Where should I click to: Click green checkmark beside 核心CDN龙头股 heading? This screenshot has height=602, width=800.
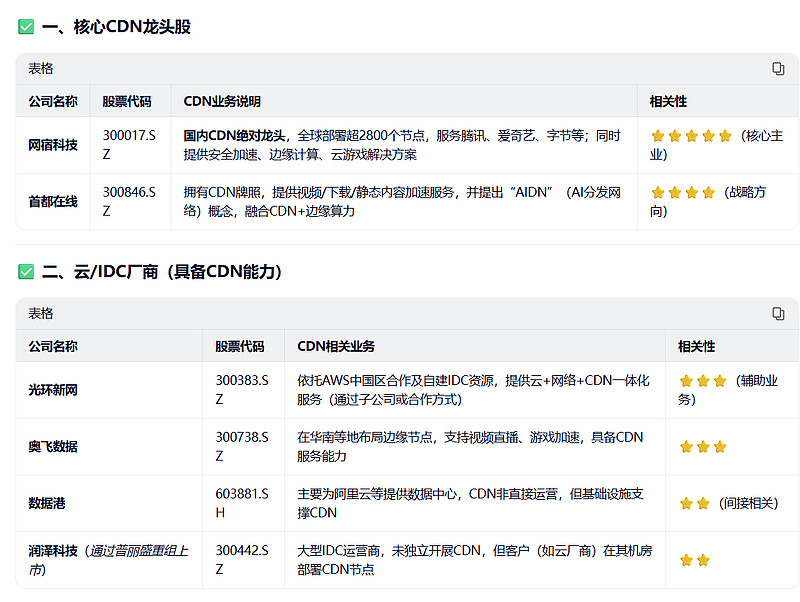point(26,27)
